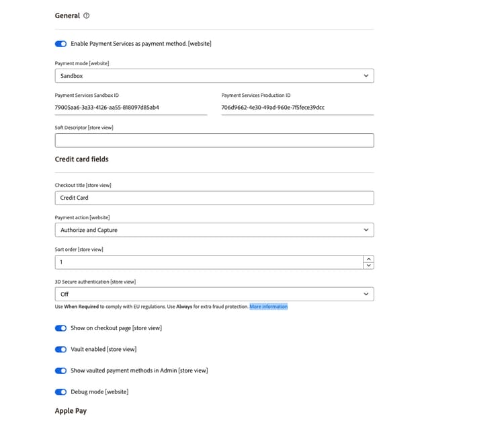Click the Checkout title text field
504x423 pixels.
coord(214,198)
